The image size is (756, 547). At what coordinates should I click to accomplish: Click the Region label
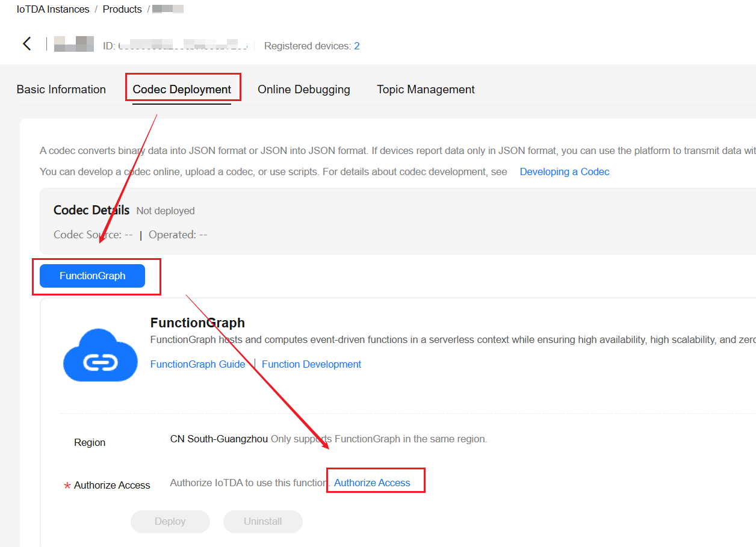90,442
